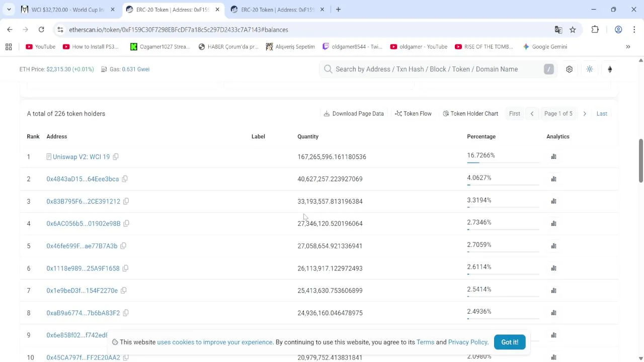Click the page vertical scrollbar thumb
Image resolution: width=644 pixels, height=362 pixels.
640,161
